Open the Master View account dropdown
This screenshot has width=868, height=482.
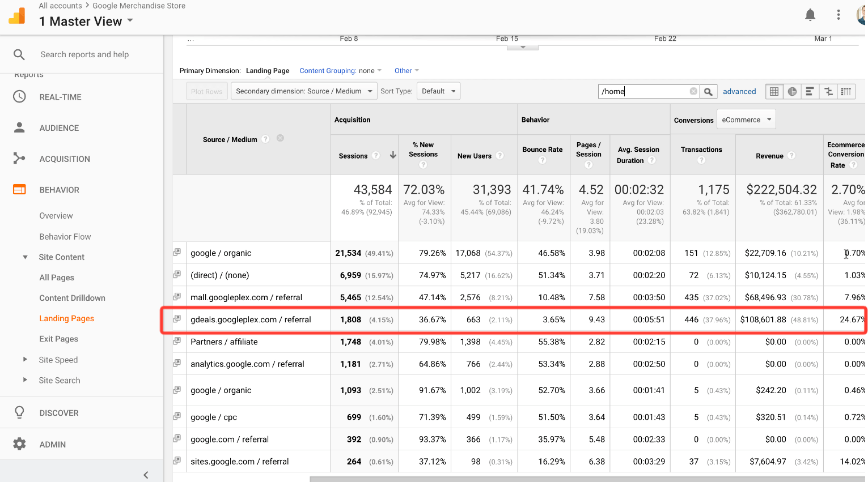click(86, 21)
